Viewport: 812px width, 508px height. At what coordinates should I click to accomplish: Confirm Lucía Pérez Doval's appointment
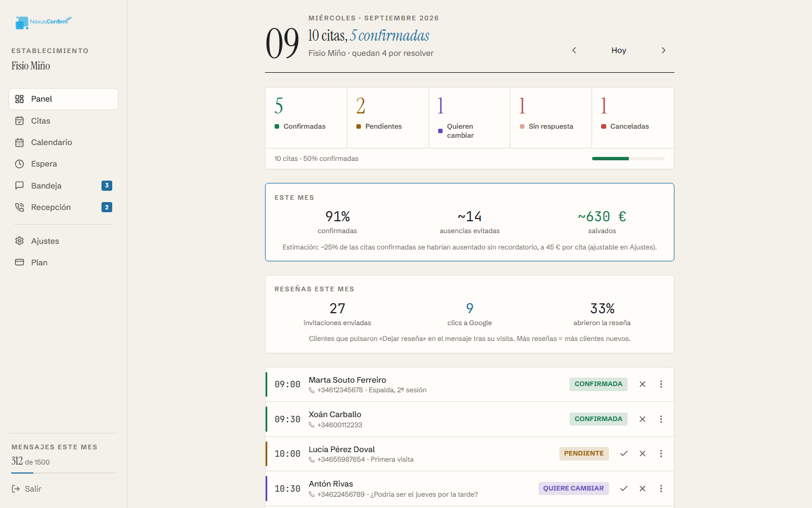624,454
